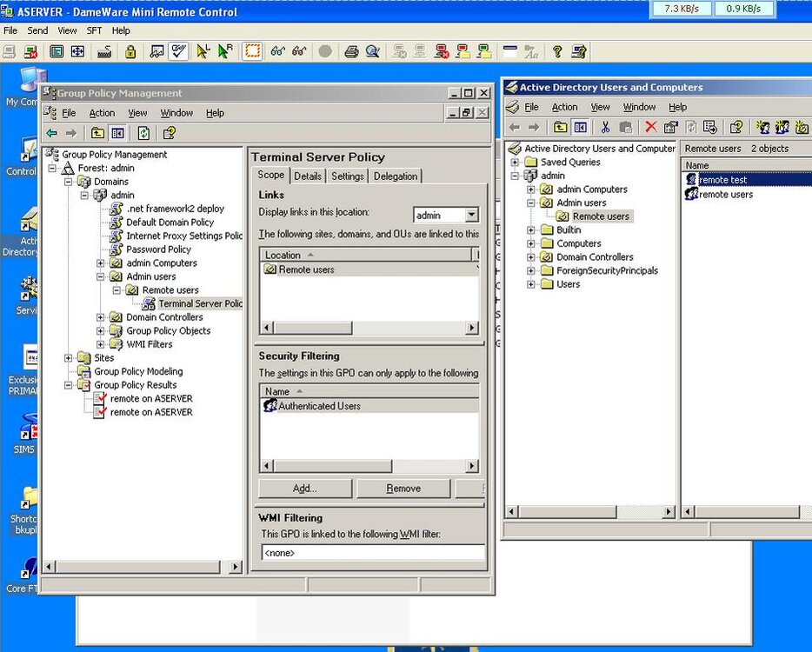Click the Properties icon in Active Directory toolbar
Viewport: 812px width, 652px height.
[670, 127]
